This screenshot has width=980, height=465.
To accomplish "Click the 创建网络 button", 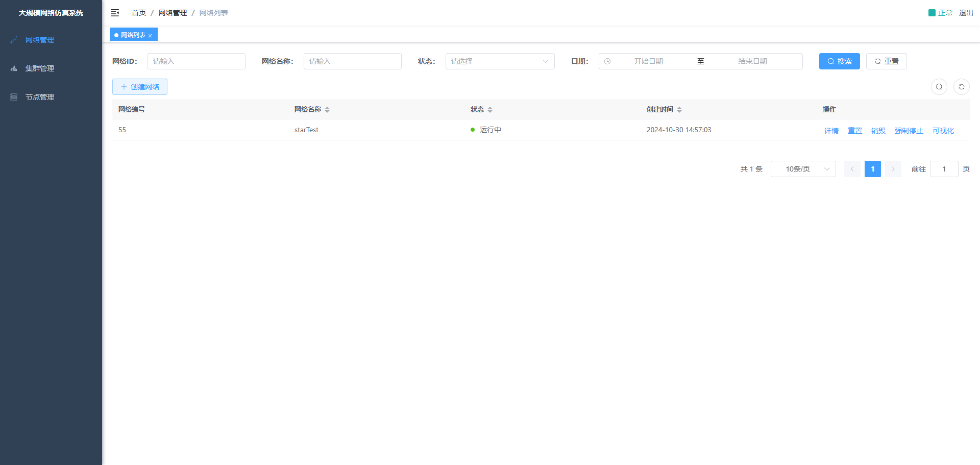I will click(x=140, y=87).
